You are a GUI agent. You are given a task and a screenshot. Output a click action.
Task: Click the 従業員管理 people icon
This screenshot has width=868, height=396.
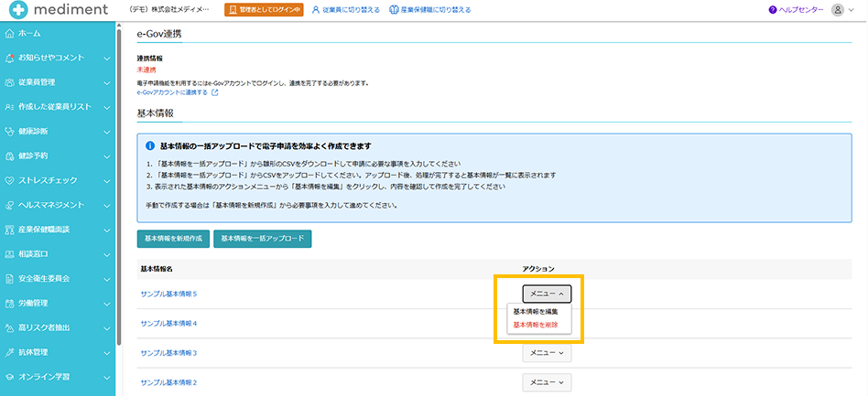[9, 82]
